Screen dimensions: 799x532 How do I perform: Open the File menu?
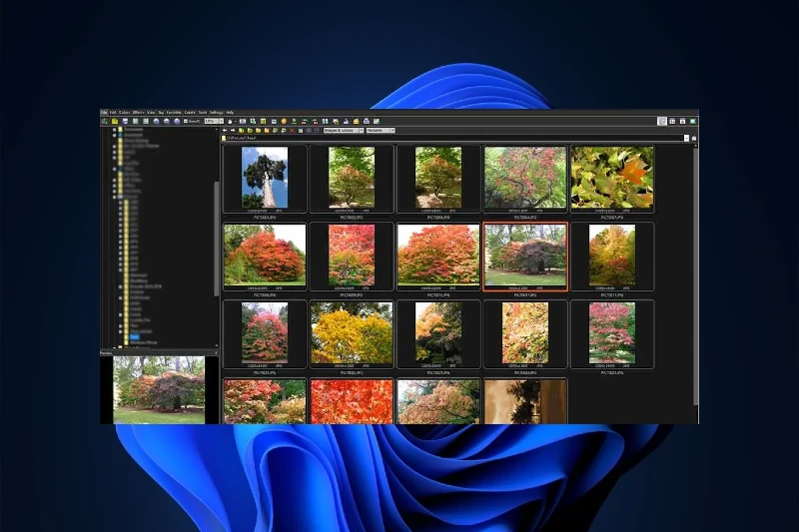104,112
